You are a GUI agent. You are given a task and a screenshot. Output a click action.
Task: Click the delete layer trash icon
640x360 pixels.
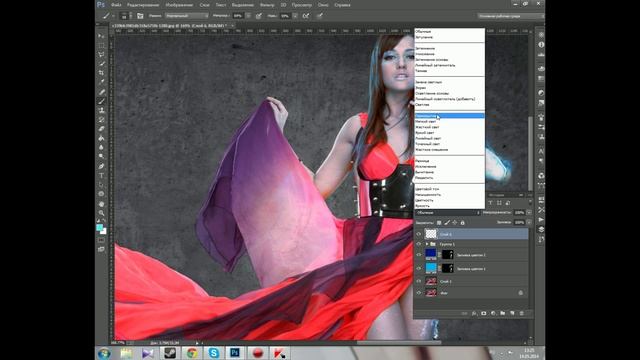(x=521, y=313)
